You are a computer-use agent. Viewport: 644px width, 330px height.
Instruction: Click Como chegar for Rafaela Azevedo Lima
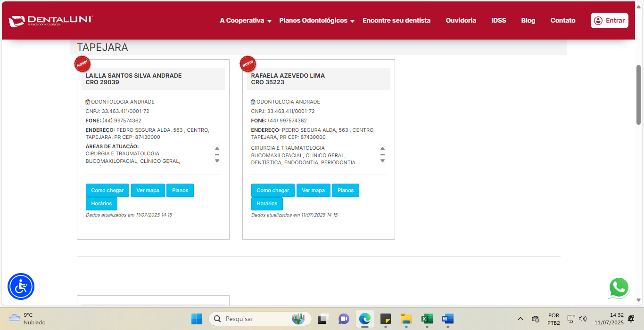point(273,190)
